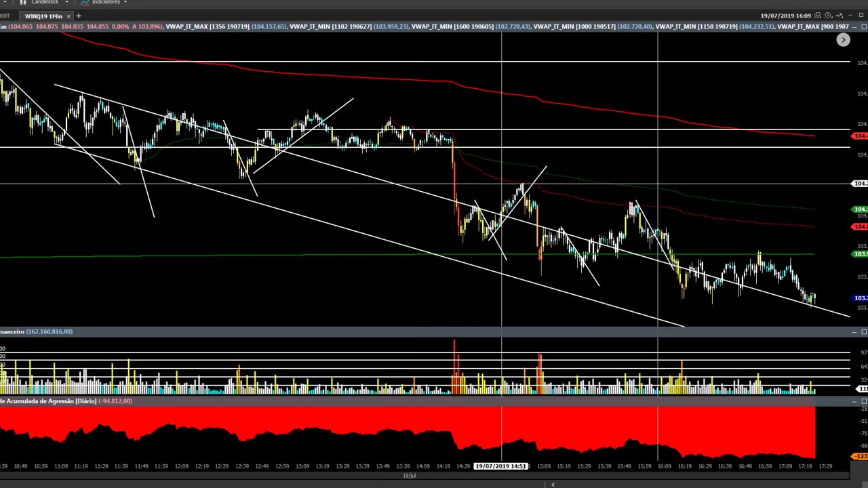Click the 19/07/2019 14:51 crosshair time label
Screen dimensions: 868x488
click(x=501, y=466)
